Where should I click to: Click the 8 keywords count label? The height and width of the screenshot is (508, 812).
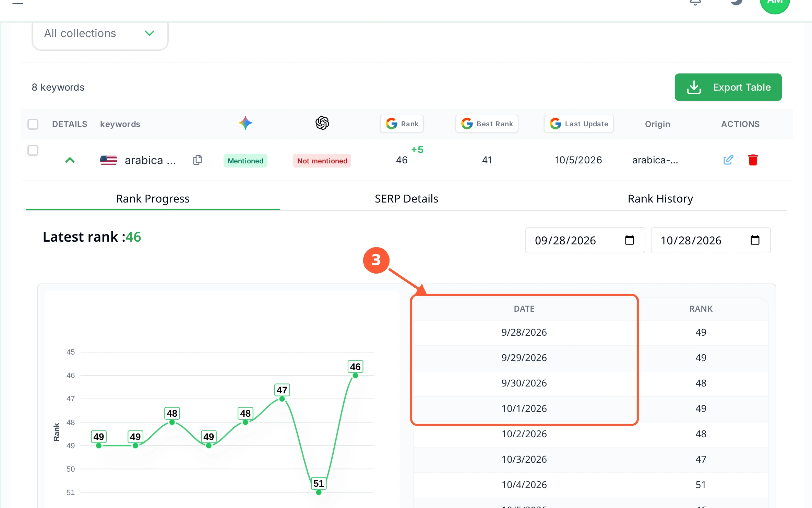pyautogui.click(x=58, y=87)
